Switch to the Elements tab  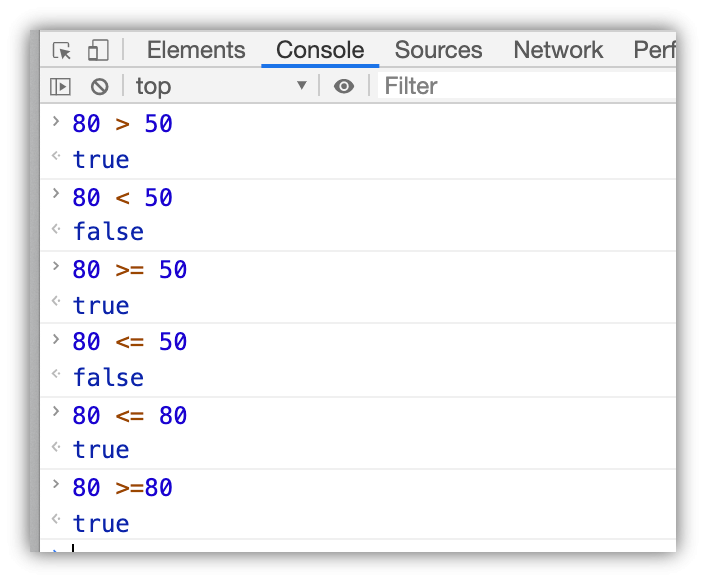pyautogui.click(x=196, y=50)
